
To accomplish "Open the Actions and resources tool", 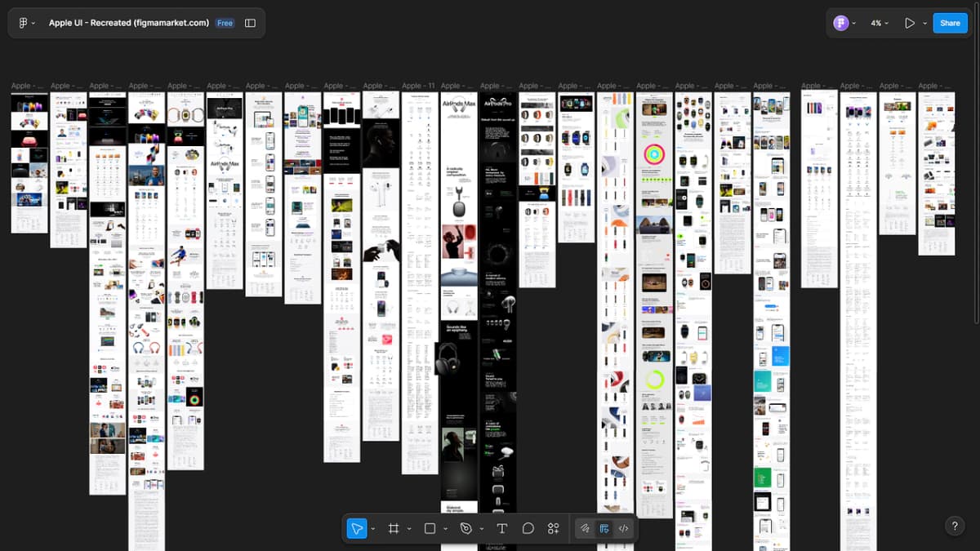I will (x=553, y=529).
